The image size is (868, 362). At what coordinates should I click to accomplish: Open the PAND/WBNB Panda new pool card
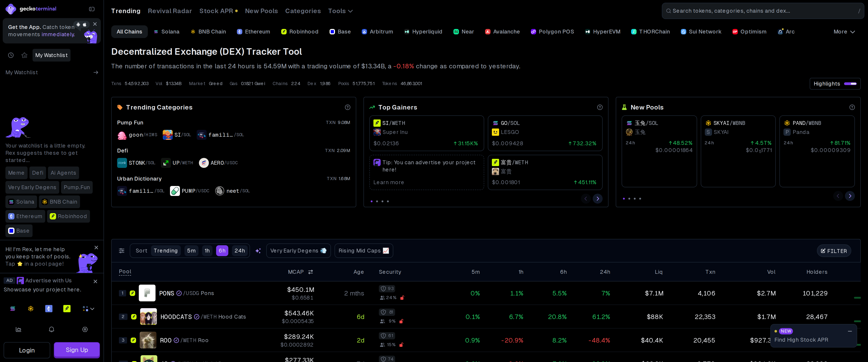click(x=817, y=151)
